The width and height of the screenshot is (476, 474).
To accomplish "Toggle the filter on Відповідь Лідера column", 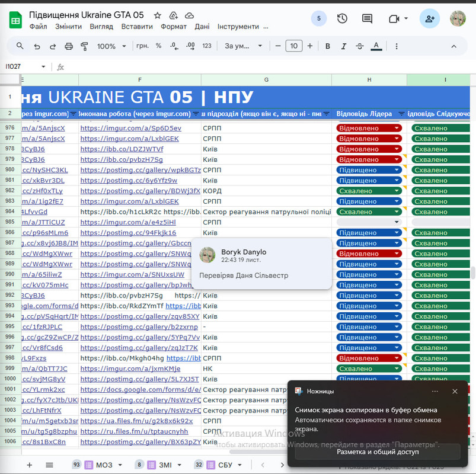I will coord(401,114).
